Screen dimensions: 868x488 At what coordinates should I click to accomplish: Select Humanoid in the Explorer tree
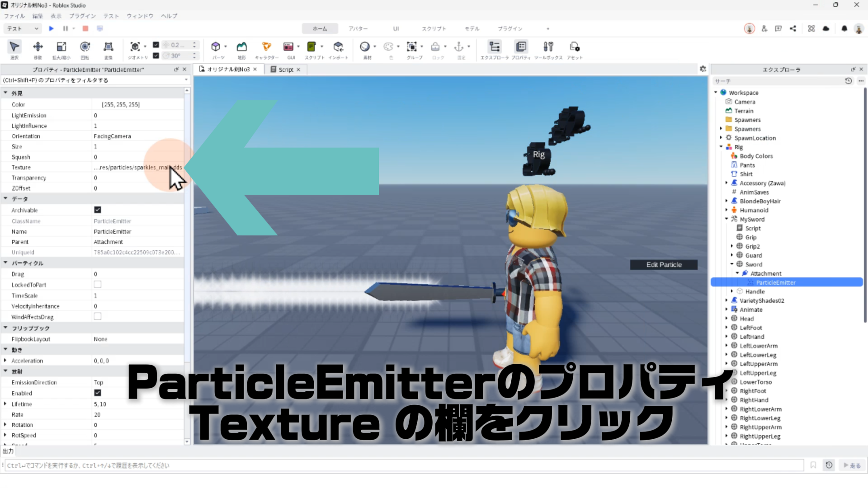(754, 210)
